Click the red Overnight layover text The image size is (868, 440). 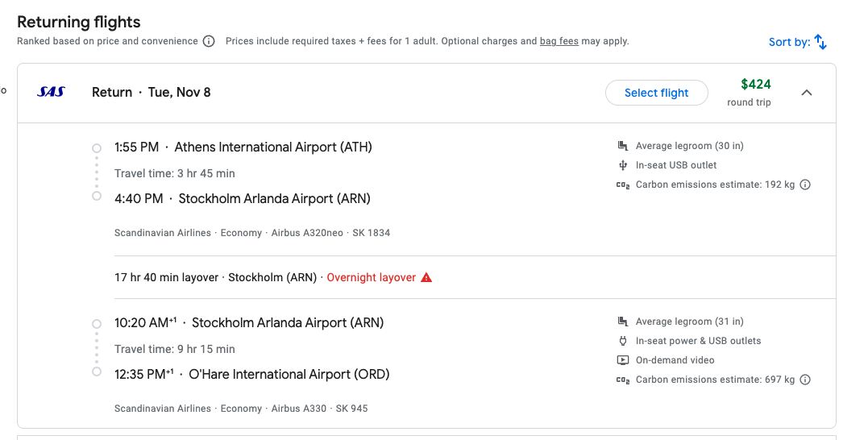[x=371, y=277]
